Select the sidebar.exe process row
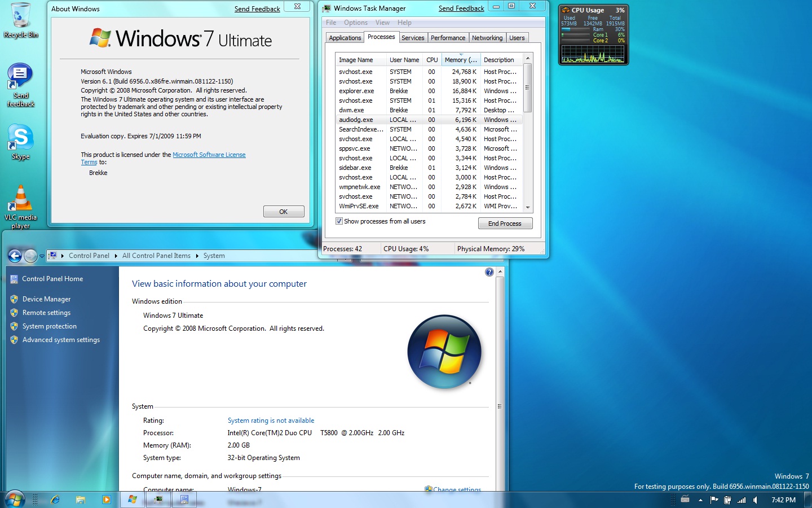 pyautogui.click(x=429, y=168)
